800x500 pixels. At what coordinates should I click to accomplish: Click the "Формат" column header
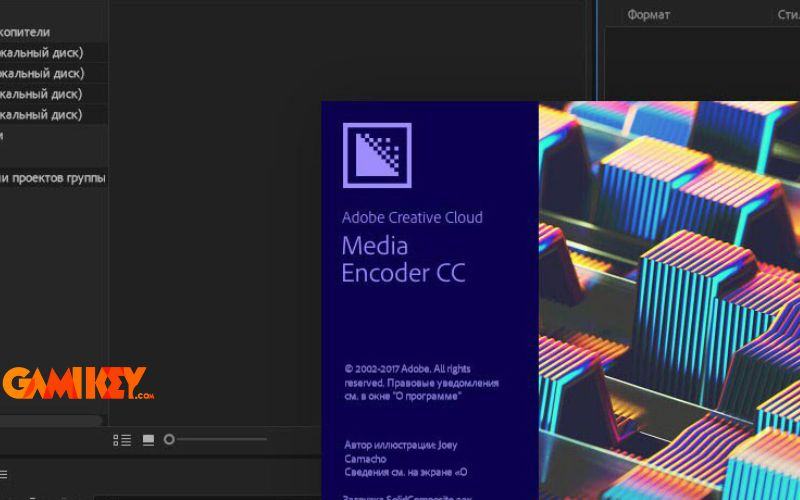(x=648, y=15)
